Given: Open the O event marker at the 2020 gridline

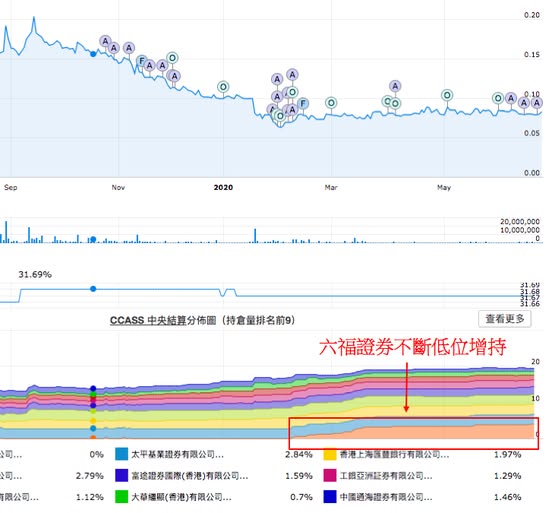Looking at the screenshot, I should (223, 87).
